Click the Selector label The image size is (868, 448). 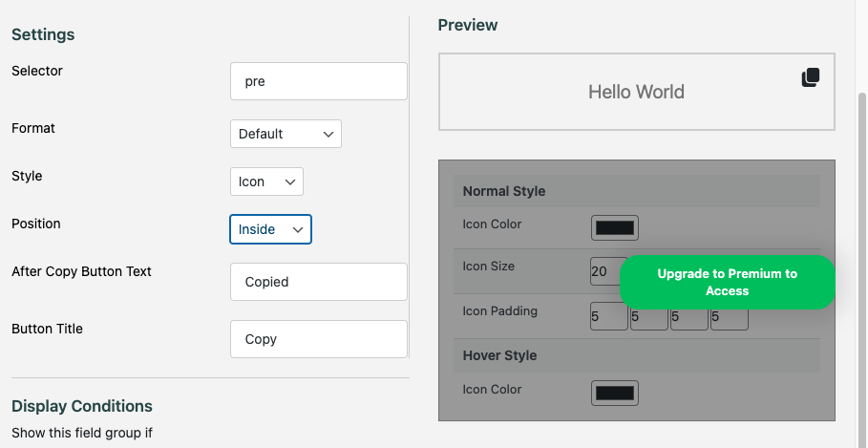(x=37, y=71)
